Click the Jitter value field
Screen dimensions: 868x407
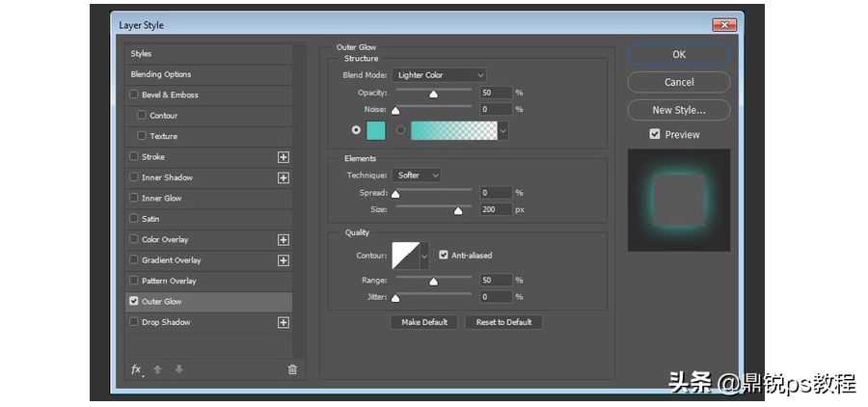point(496,297)
